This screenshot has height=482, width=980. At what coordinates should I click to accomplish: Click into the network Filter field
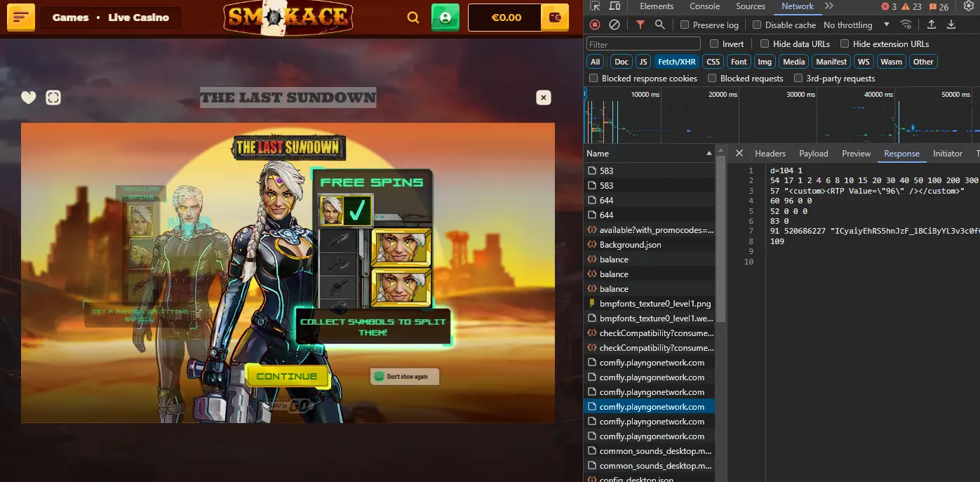pyautogui.click(x=645, y=43)
